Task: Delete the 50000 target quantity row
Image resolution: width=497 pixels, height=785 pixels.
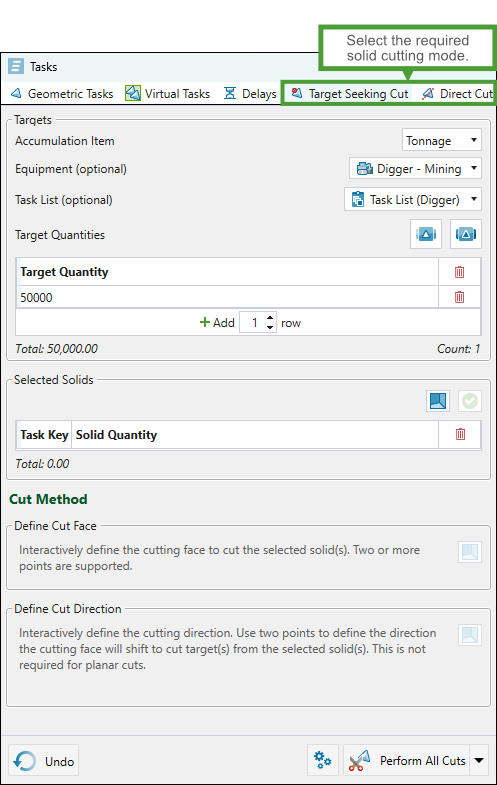Action: [459, 297]
